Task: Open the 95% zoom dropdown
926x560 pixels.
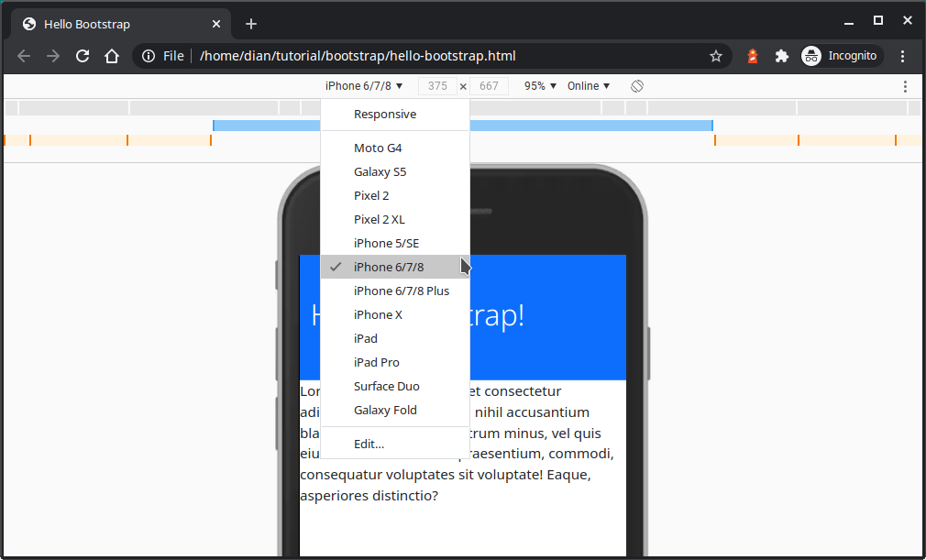Action: pos(540,86)
